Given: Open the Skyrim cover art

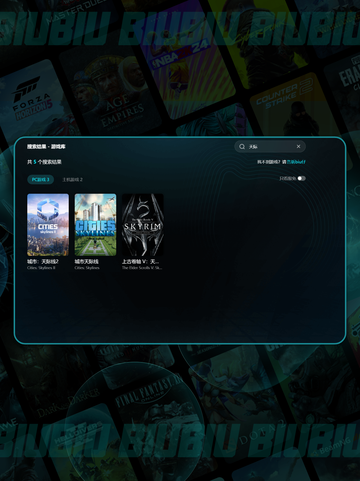Looking at the screenshot, I should tap(143, 225).
